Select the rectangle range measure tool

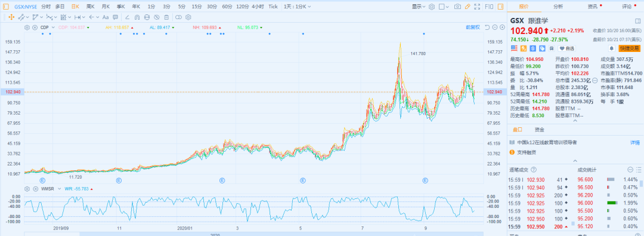63,17
